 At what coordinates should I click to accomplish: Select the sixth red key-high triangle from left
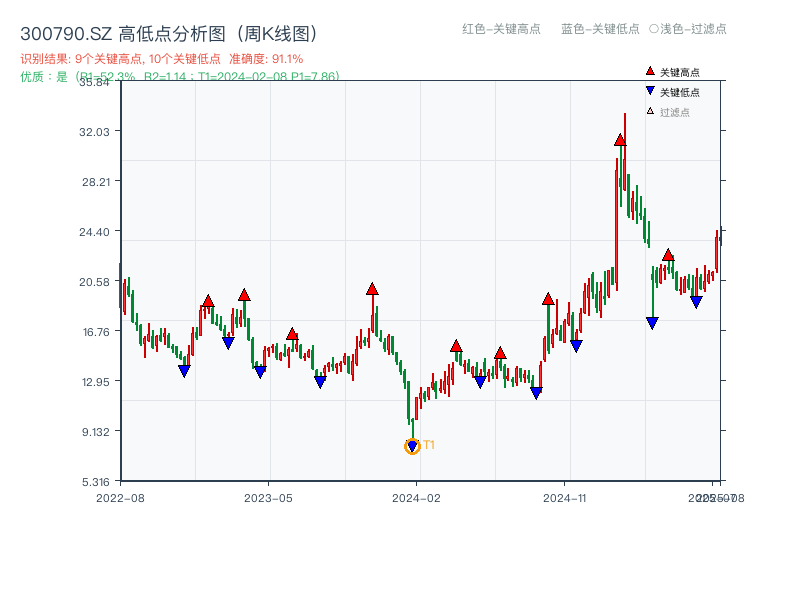pyautogui.click(x=500, y=353)
